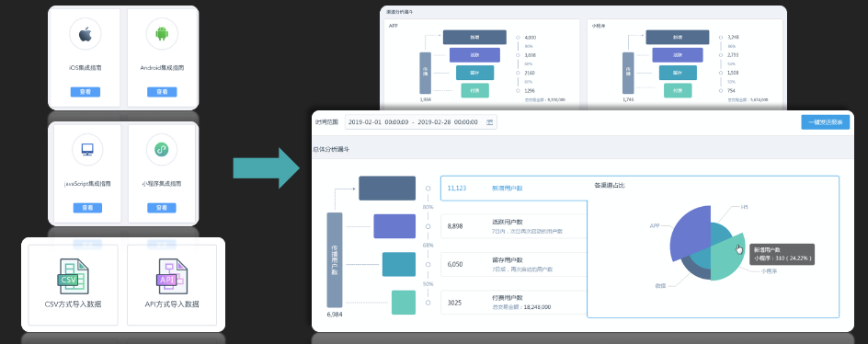Click the 总体分析漏斗 section header
The height and width of the screenshot is (344, 868).
(x=330, y=150)
